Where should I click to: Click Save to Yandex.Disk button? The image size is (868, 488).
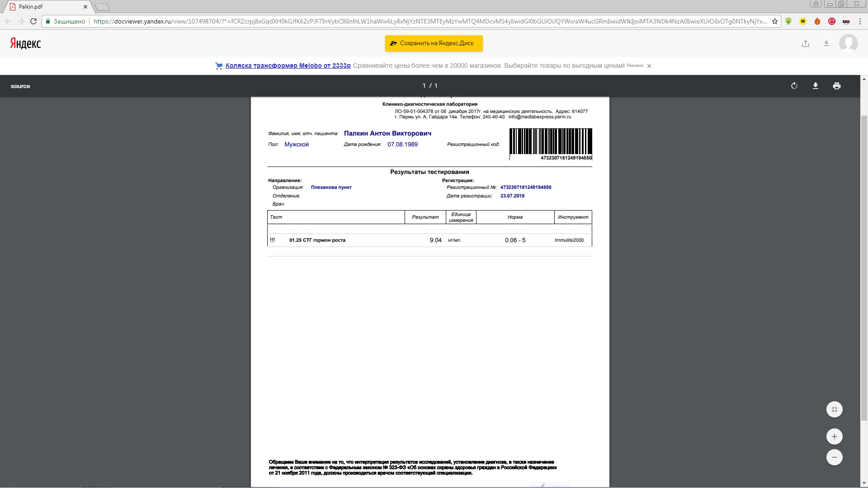tap(434, 43)
